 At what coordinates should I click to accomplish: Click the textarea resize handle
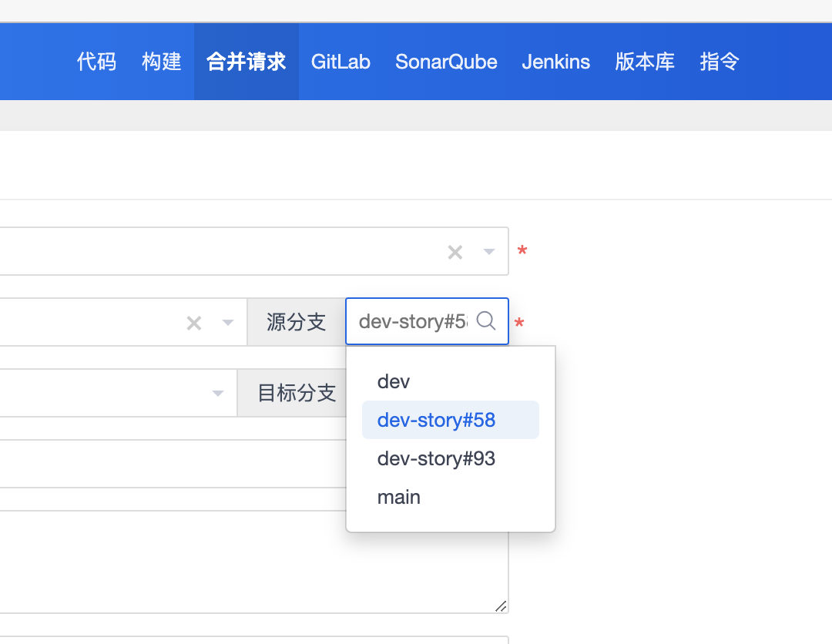tap(501, 606)
